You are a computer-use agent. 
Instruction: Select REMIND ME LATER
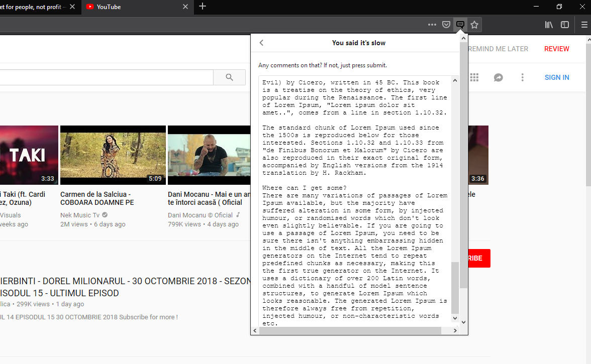(498, 49)
